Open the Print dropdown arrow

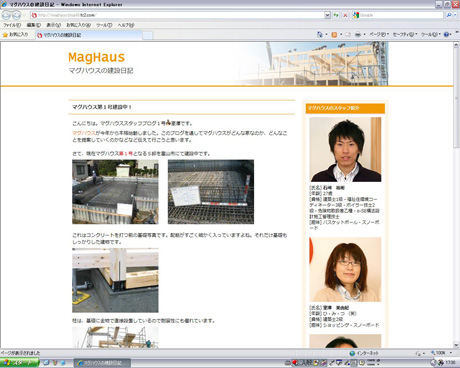(x=364, y=34)
